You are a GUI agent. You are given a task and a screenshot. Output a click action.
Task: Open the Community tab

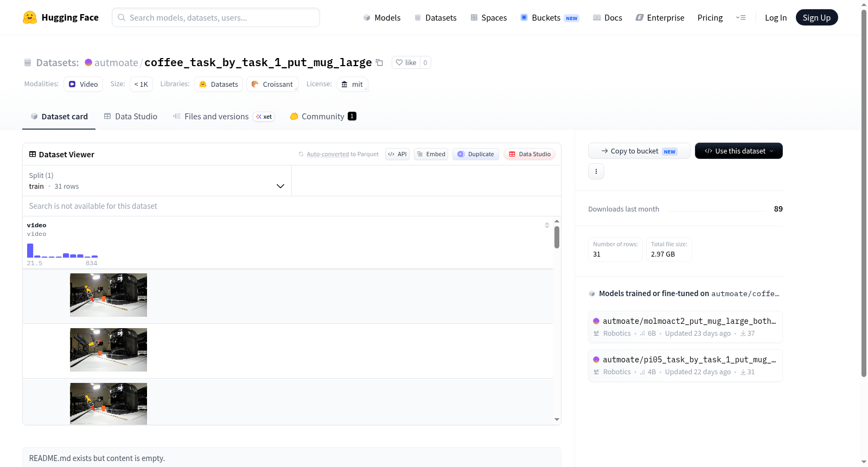(323, 116)
